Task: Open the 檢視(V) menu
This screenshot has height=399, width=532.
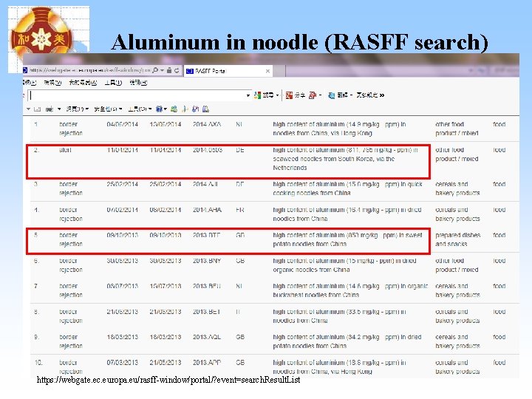Action: point(52,83)
